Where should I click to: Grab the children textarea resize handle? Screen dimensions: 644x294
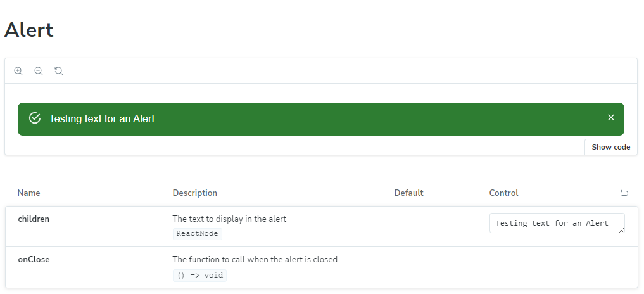[621, 229]
